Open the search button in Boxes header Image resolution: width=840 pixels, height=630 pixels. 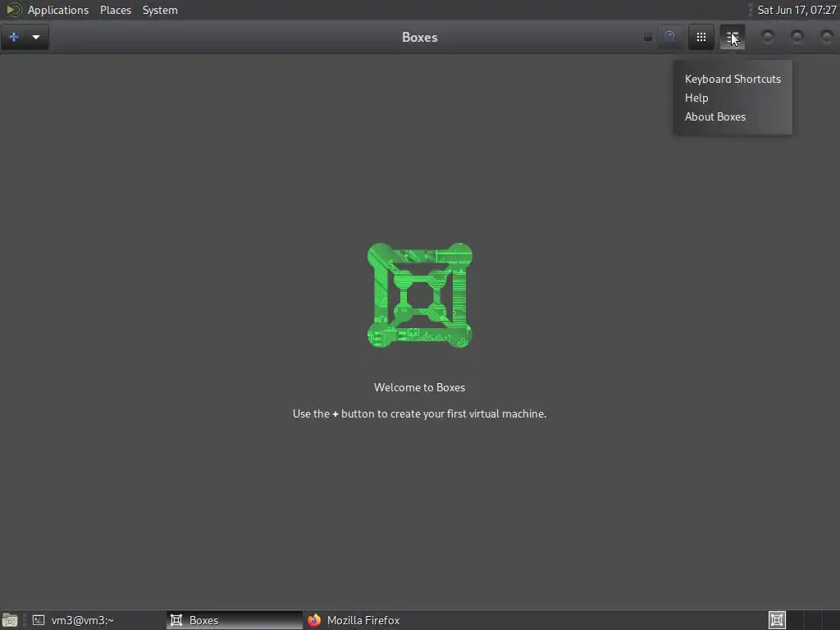click(x=669, y=37)
